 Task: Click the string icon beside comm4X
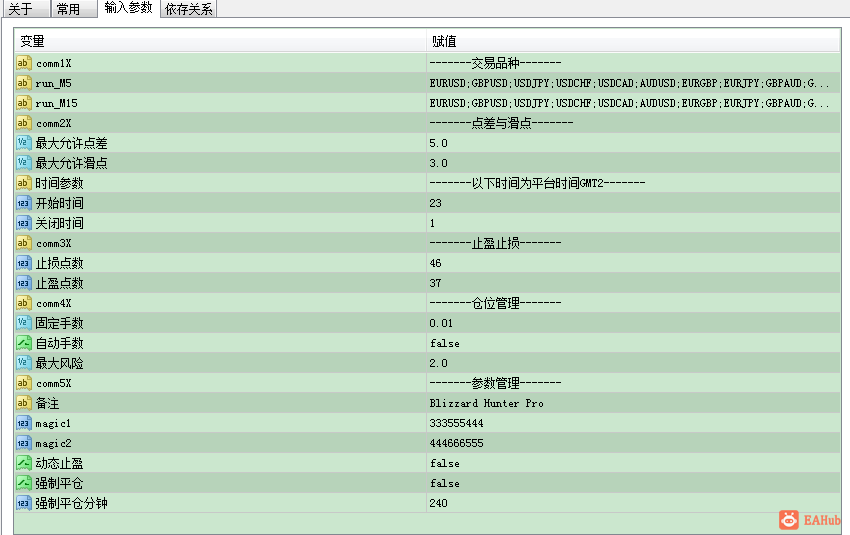23,303
